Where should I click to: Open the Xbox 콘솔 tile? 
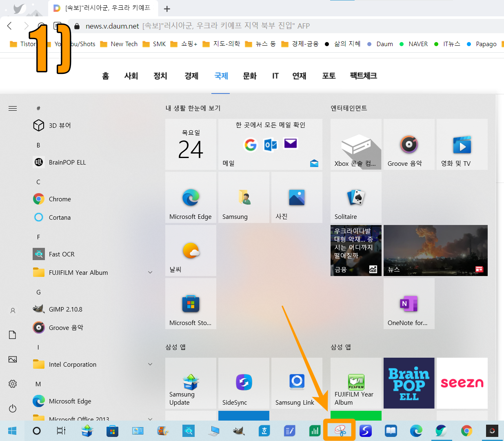pyautogui.click(x=356, y=145)
